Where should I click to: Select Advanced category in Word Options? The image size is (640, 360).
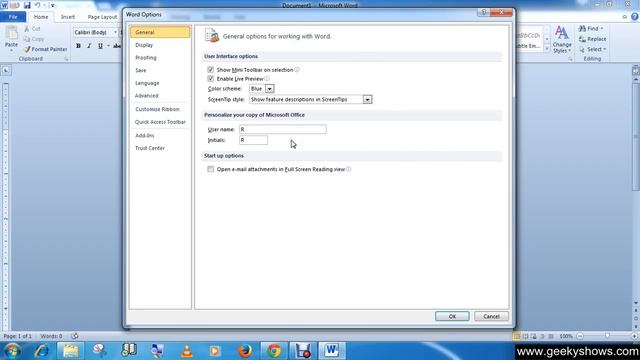coord(160,96)
